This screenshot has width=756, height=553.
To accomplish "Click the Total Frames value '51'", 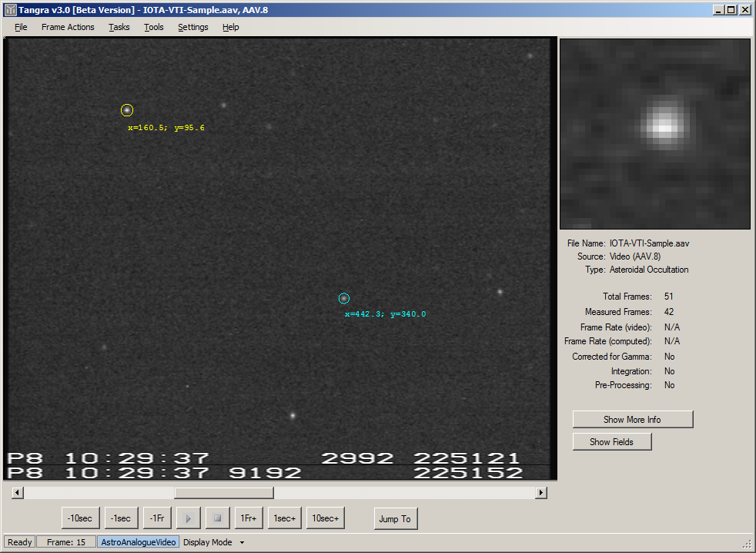I will [669, 297].
